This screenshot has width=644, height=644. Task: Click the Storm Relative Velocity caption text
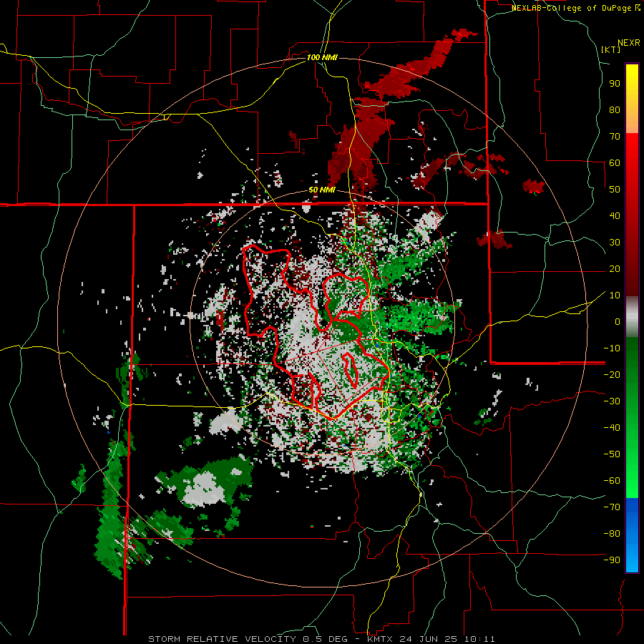click(321, 639)
